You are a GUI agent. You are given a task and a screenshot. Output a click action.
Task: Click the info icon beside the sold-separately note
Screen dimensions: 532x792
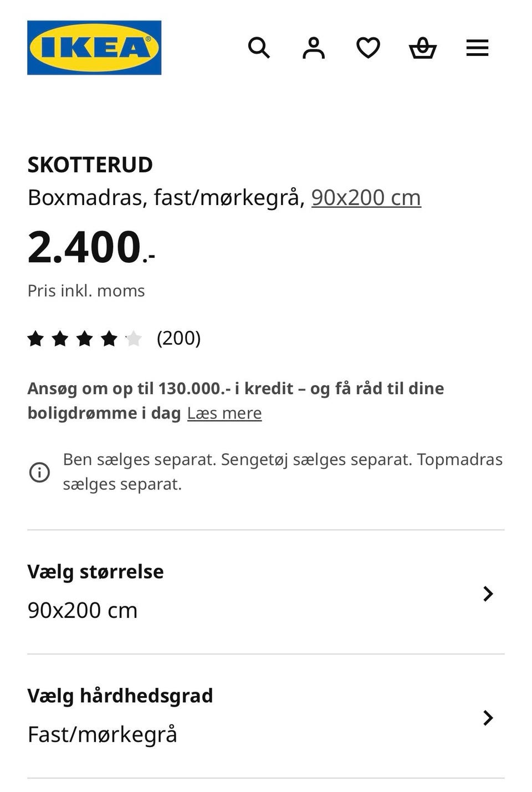pos(39,472)
